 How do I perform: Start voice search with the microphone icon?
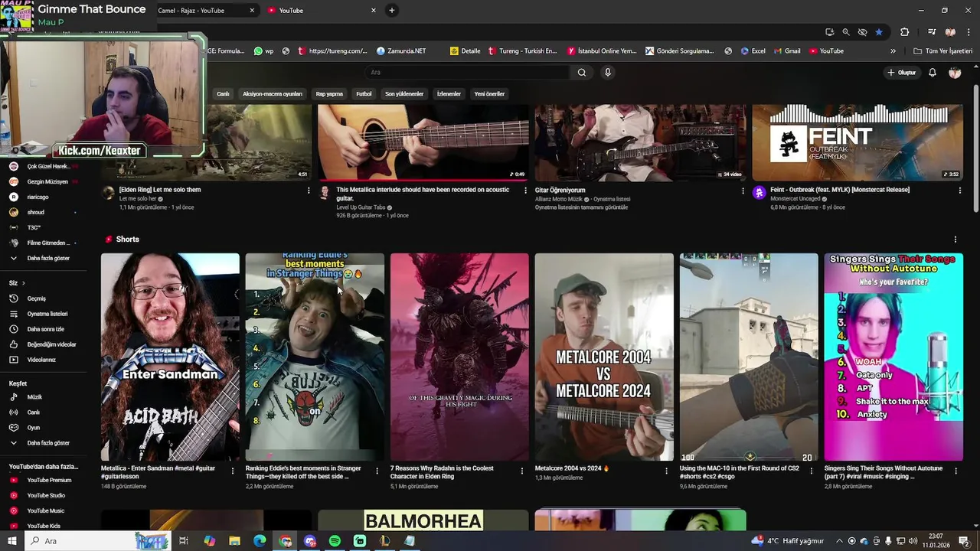(x=608, y=73)
